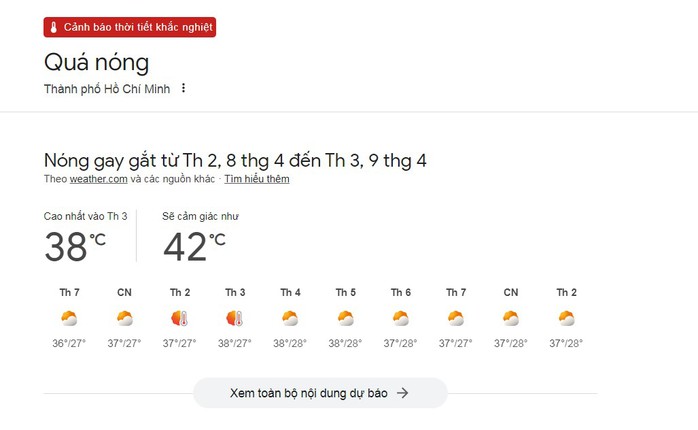Select the first CN partly cloudy icon
Viewport: 698px width, 430px height.
click(124, 318)
